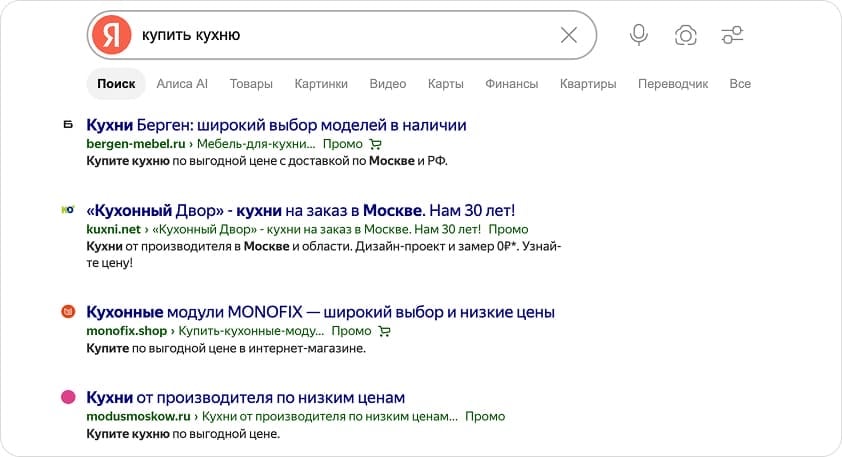The image size is (842, 457).
Task: Click snippet 'Купите по выгодной цене в интернет-магазине.'
Action: tap(226, 349)
